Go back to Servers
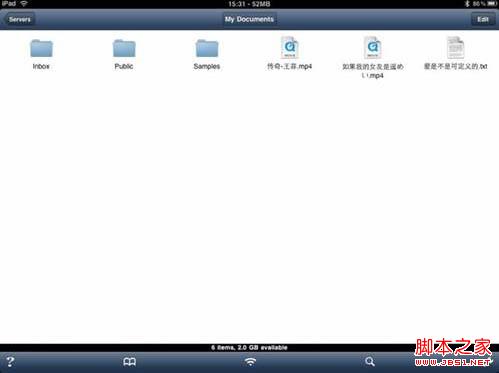 point(19,19)
